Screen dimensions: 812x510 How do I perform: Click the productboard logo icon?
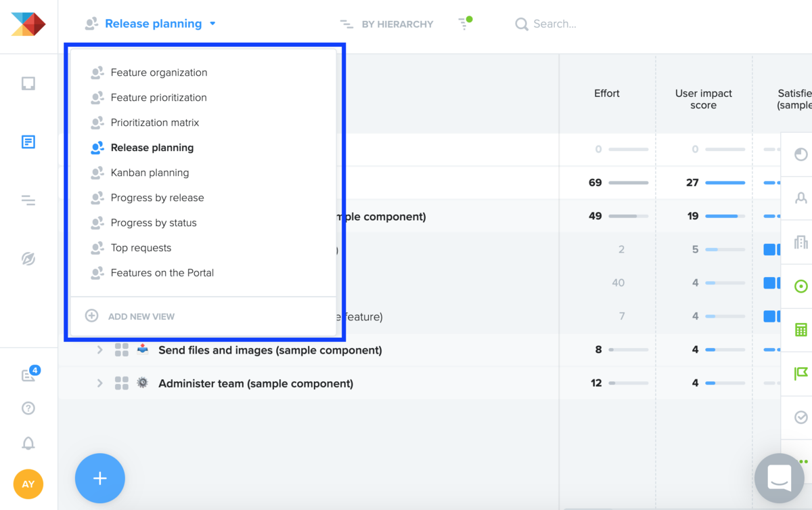[28, 24]
